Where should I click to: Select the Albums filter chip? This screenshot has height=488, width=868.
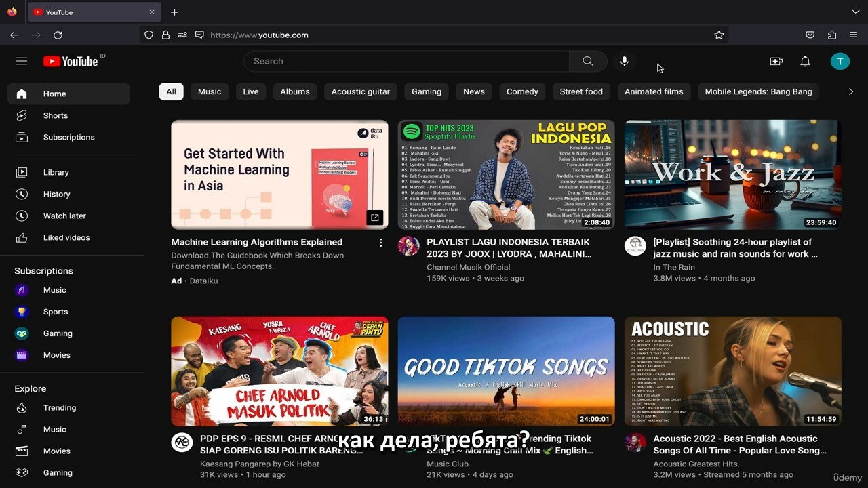pyautogui.click(x=295, y=91)
